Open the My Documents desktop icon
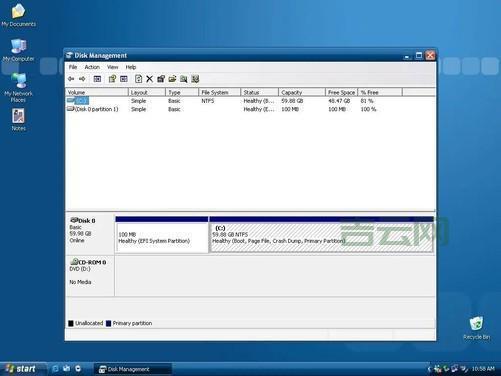 point(18,15)
